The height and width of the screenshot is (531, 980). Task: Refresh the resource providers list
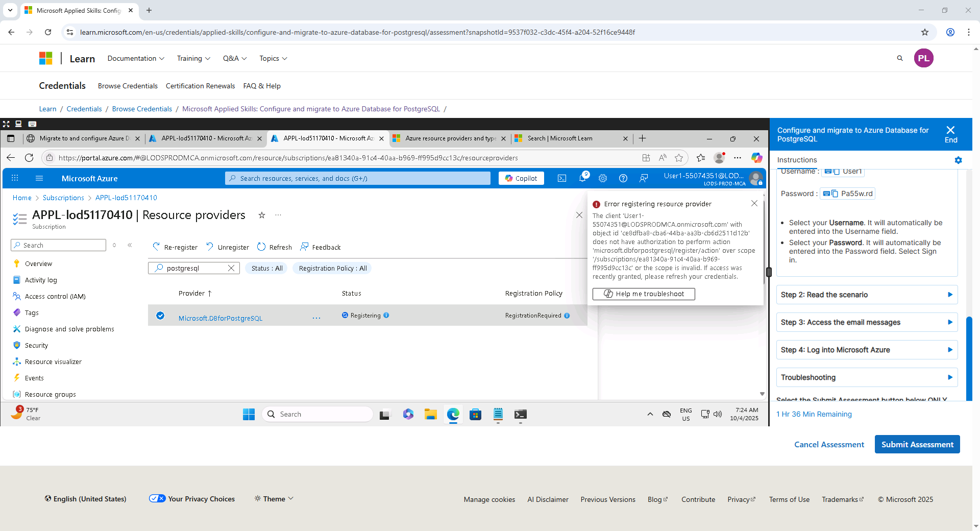click(275, 247)
